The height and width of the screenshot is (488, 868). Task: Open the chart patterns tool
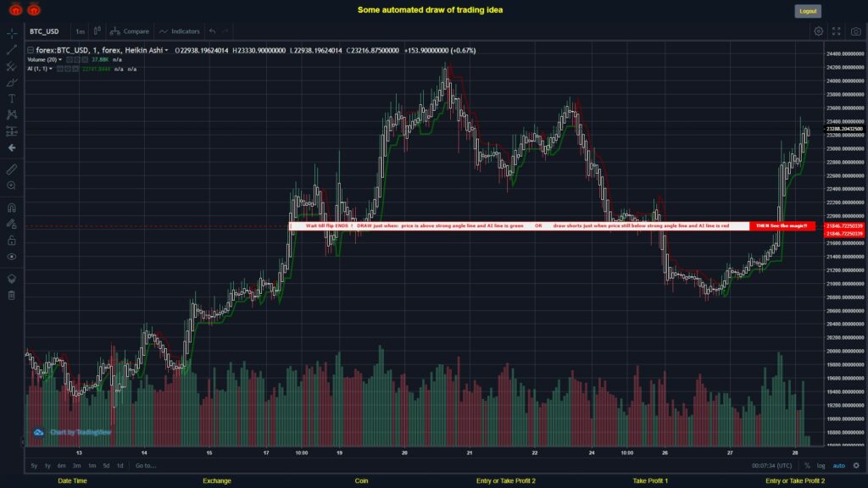tap(12, 114)
